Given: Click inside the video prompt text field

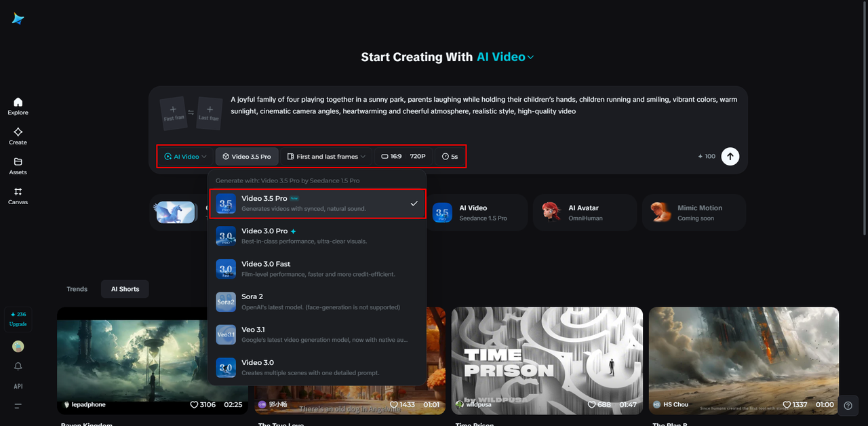Looking at the screenshot, I should click(x=484, y=105).
